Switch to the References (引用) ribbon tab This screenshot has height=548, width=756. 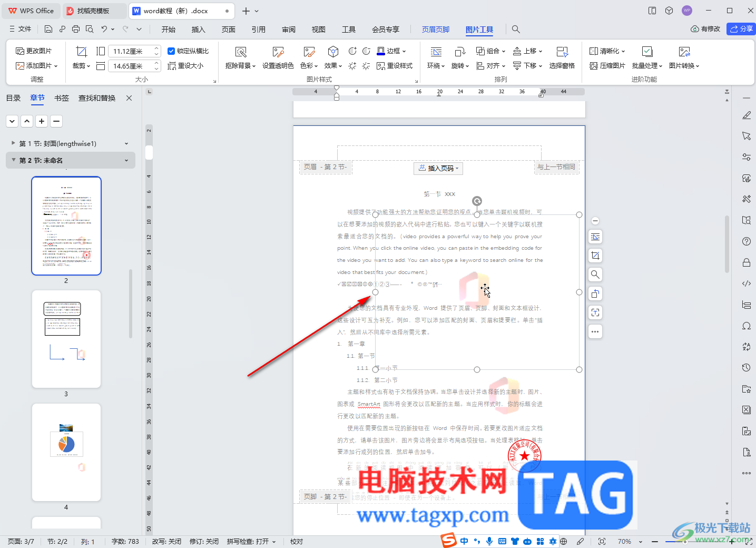tap(259, 30)
